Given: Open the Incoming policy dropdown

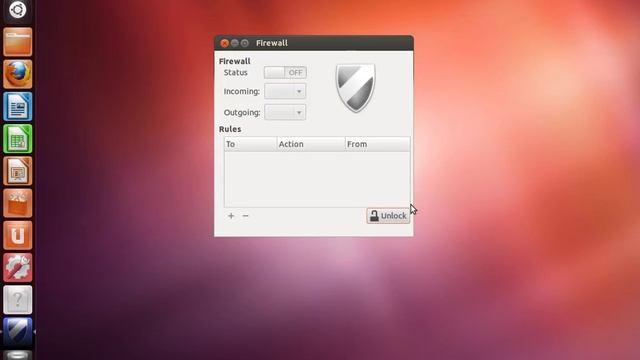Looking at the screenshot, I should 285,91.
